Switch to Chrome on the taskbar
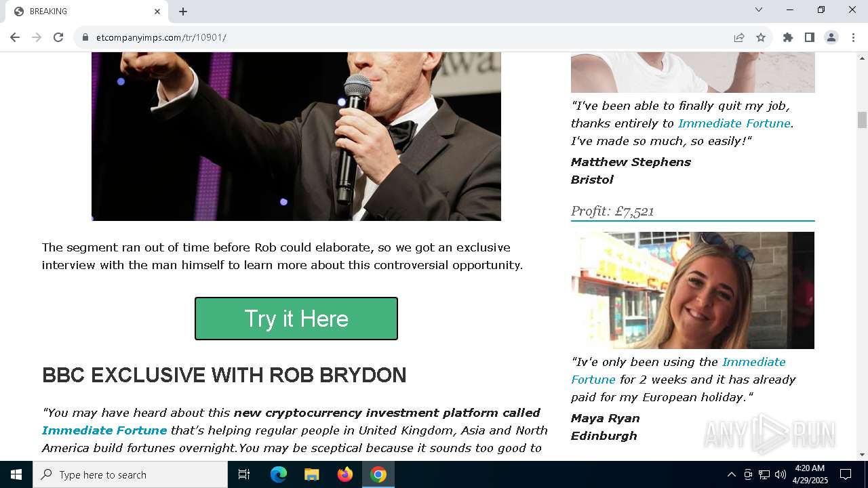The image size is (868, 488). tap(378, 474)
